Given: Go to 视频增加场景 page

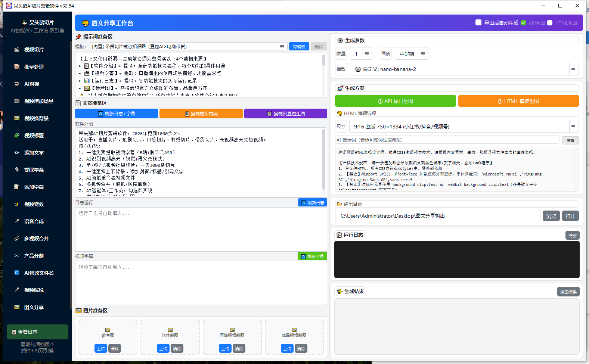Looking at the screenshot, I should tap(38, 101).
